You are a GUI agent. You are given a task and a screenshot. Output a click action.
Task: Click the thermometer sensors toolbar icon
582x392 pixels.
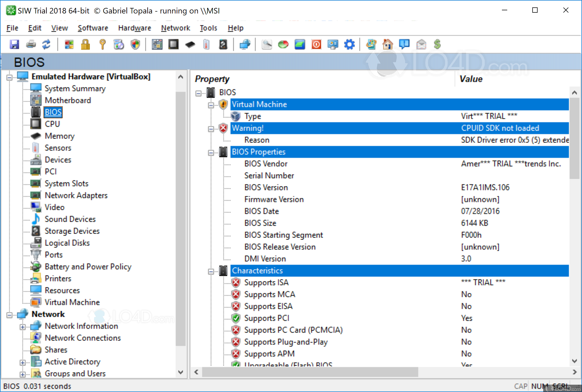(x=206, y=44)
